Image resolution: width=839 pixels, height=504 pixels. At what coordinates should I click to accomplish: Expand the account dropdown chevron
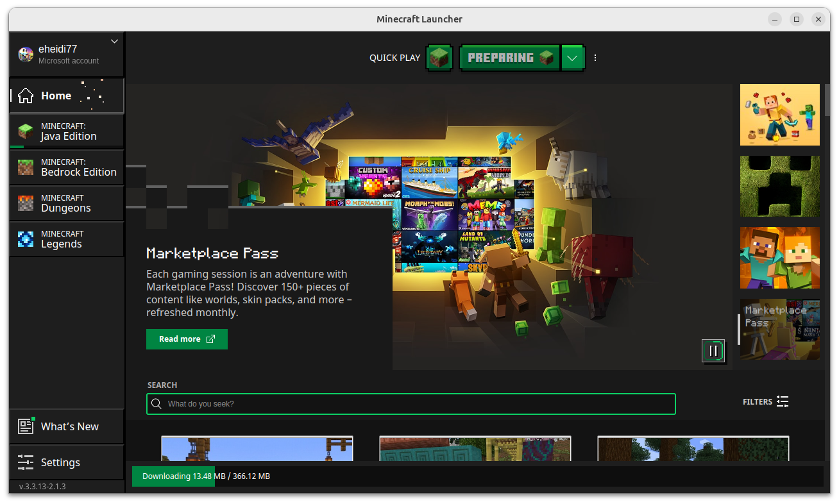114,42
